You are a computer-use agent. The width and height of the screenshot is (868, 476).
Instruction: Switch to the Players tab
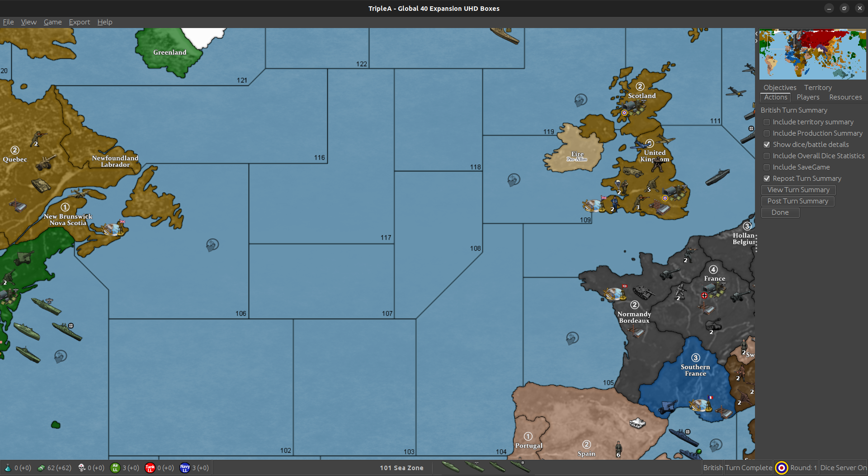pyautogui.click(x=808, y=97)
